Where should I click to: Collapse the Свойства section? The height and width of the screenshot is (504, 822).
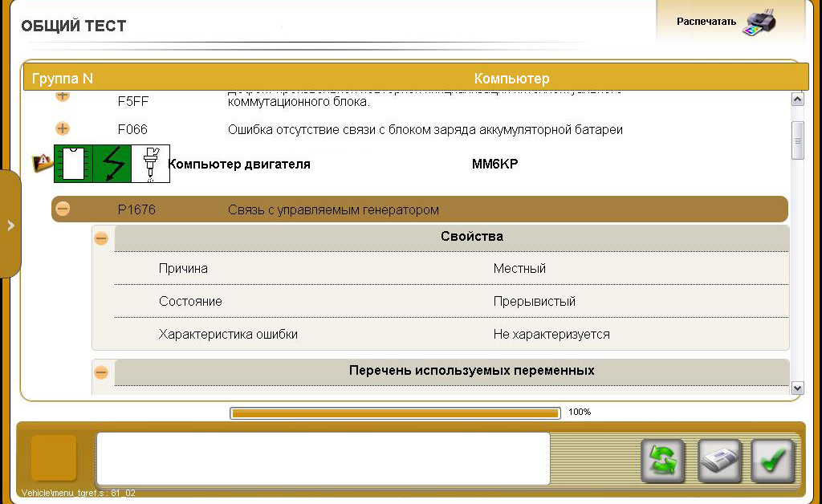100,237
